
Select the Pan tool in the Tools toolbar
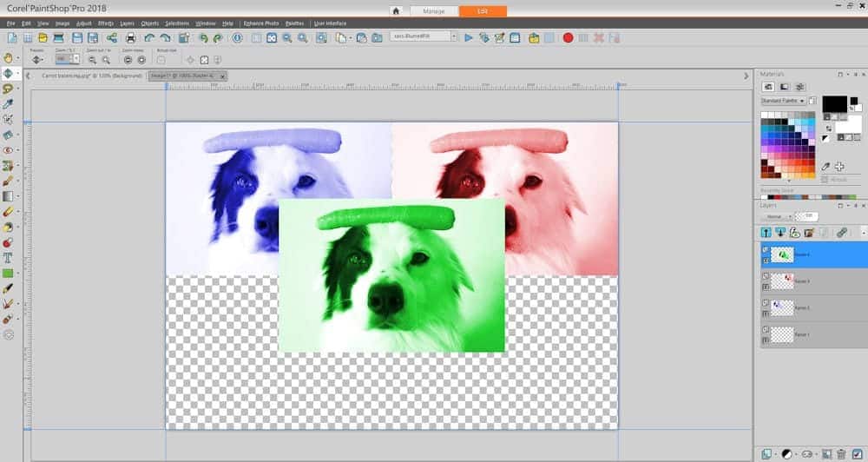pos(9,58)
